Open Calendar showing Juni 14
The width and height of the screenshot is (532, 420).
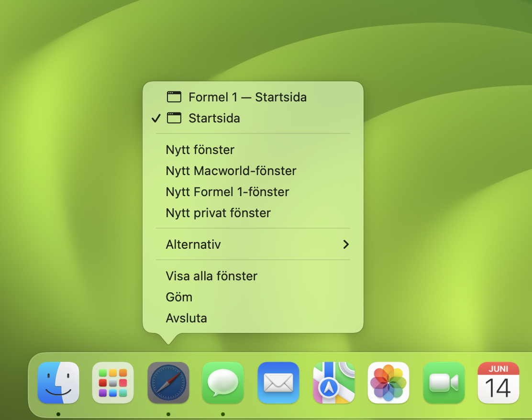click(498, 383)
